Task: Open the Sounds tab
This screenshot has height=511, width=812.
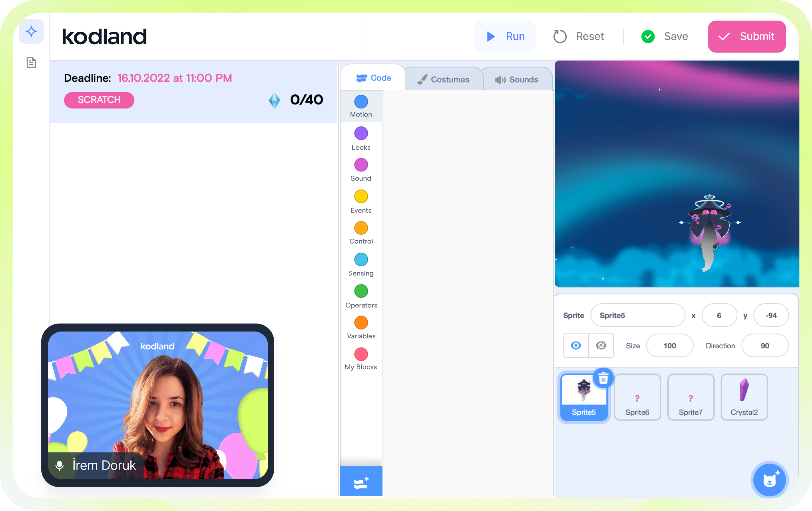Action: tap(517, 79)
